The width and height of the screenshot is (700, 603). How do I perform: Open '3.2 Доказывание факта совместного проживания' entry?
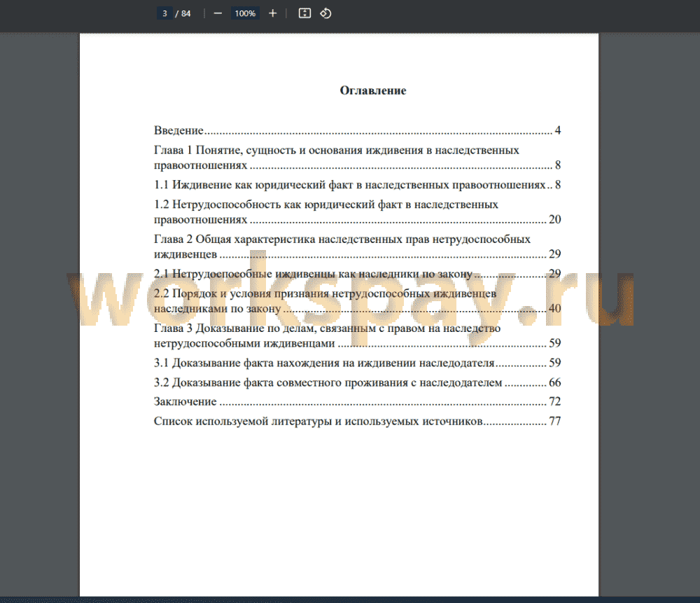point(357,383)
